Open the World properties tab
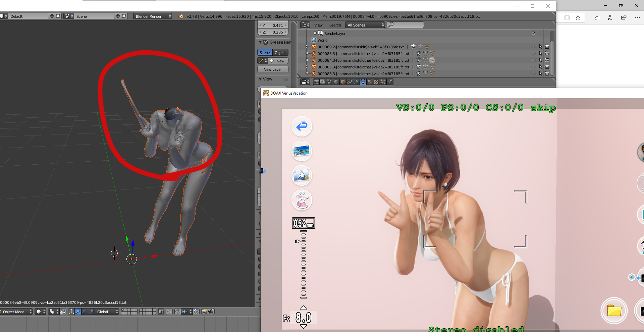This screenshot has height=332, width=644. 336,82
